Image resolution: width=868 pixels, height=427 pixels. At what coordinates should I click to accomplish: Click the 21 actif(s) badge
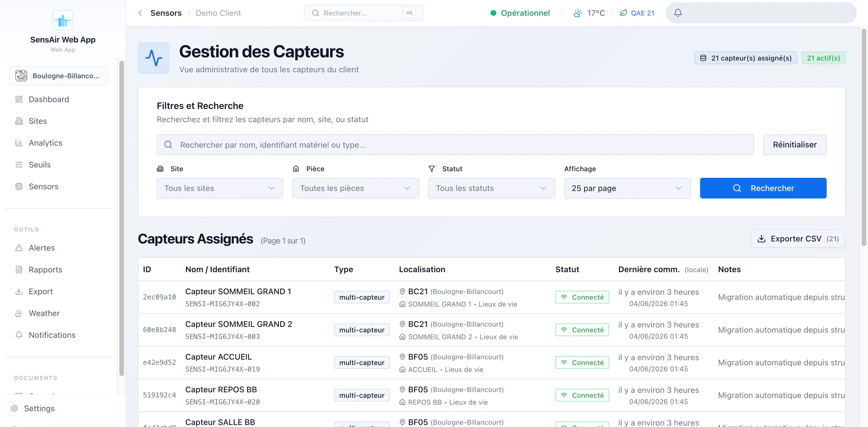point(823,58)
